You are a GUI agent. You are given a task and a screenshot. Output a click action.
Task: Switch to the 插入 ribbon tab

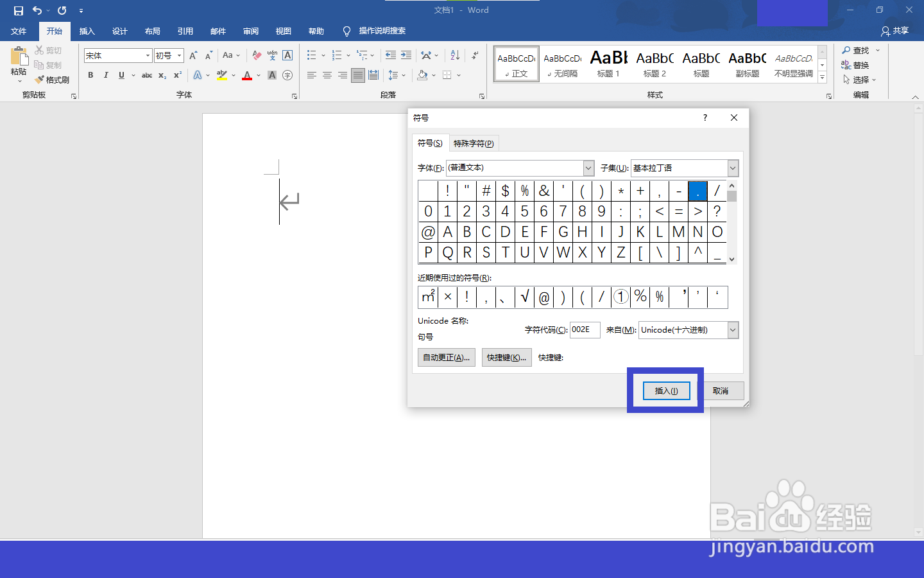pyautogui.click(x=87, y=31)
